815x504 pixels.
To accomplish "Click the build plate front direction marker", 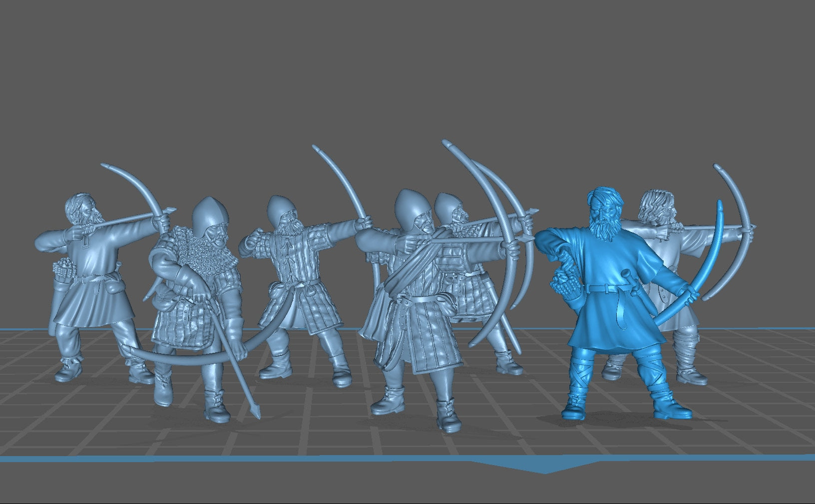I will tap(544, 468).
